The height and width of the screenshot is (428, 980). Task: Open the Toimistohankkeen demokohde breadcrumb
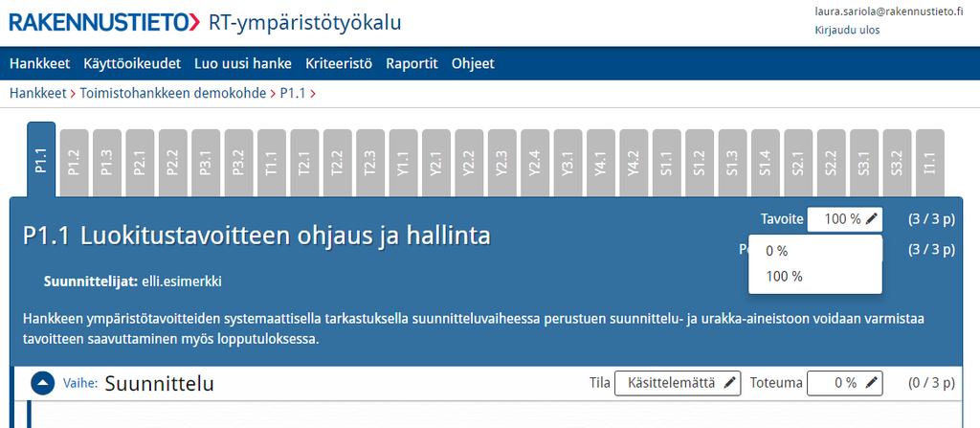click(173, 94)
